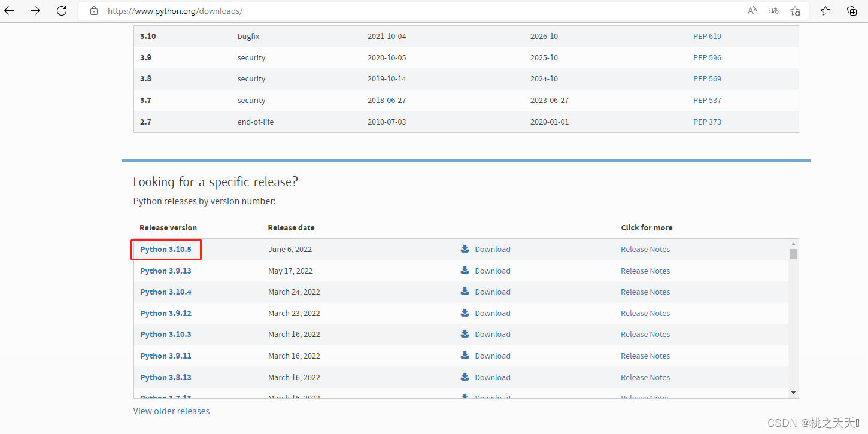The height and width of the screenshot is (434, 868).
Task: Click download icon for Python 3.9.11
Action: tap(465, 356)
